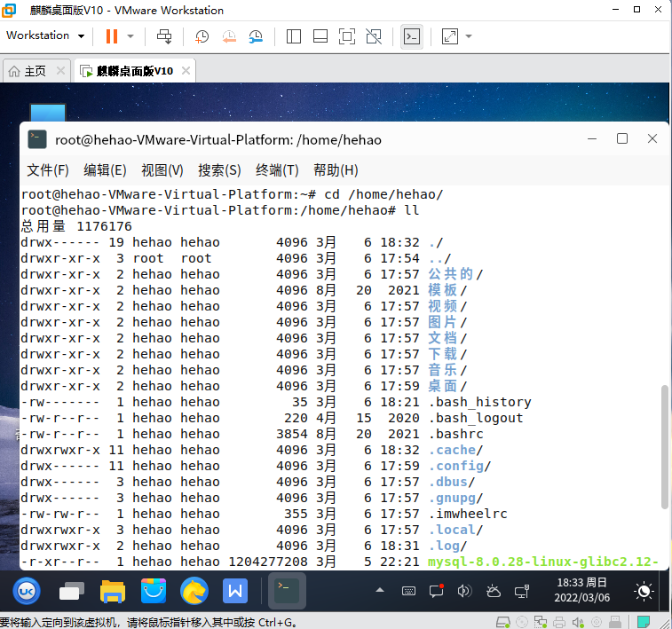
Task: Open the 帮助(H) terminal menu
Action: pyautogui.click(x=336, y=170)
